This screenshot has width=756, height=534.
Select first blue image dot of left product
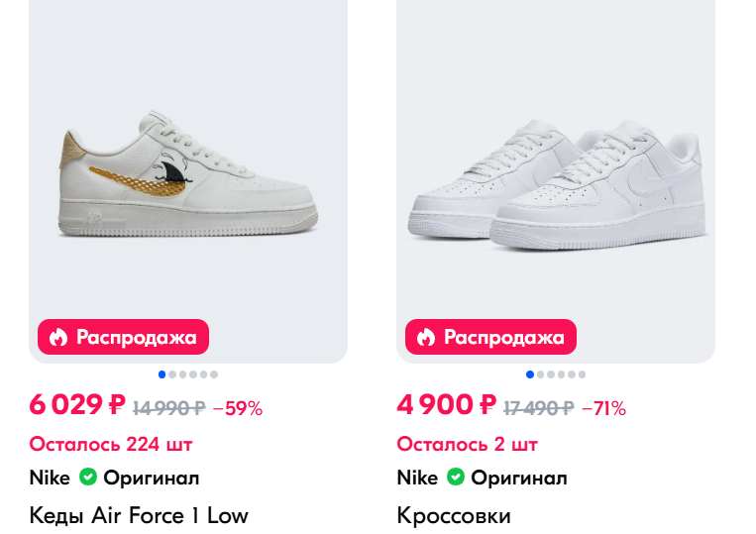(162, 374)
